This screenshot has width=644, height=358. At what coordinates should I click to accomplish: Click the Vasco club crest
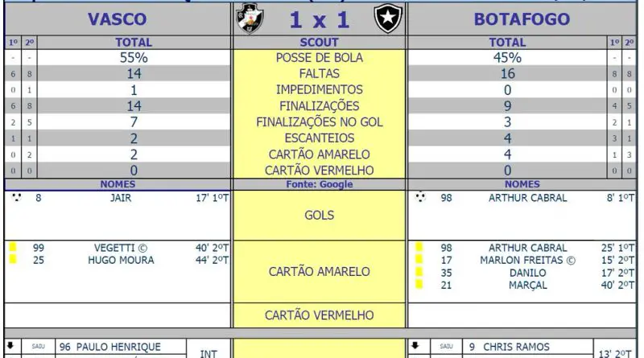point(250,19)
